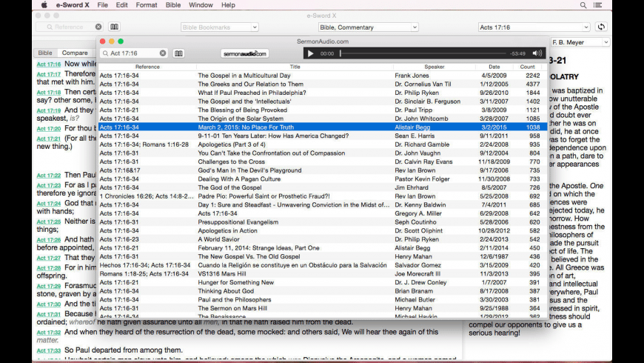Switch to the Bible tab

point(45,53)
